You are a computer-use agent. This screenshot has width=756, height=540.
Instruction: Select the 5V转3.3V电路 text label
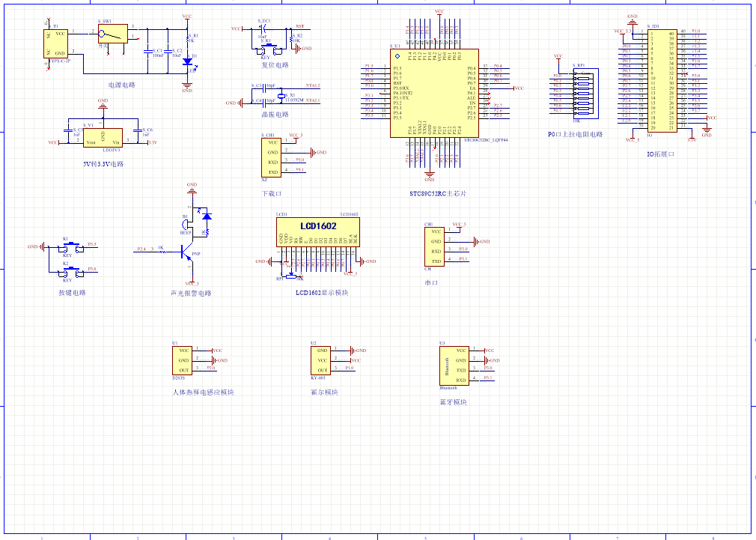pyautogui.click(x=104, y=163)
